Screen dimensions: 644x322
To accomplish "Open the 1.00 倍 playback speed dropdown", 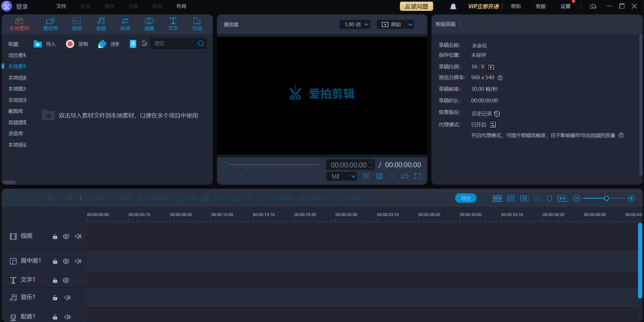I will tap(355, 25).
